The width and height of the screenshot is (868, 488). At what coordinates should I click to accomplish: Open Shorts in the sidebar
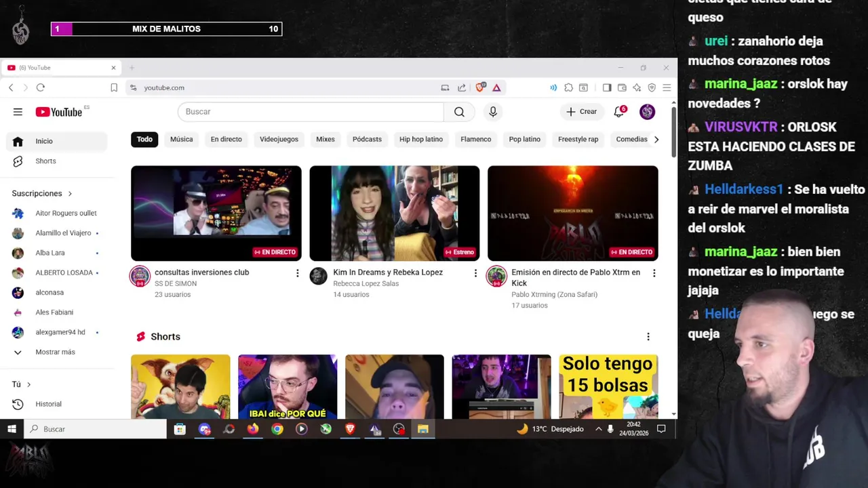tap(57, 161)
